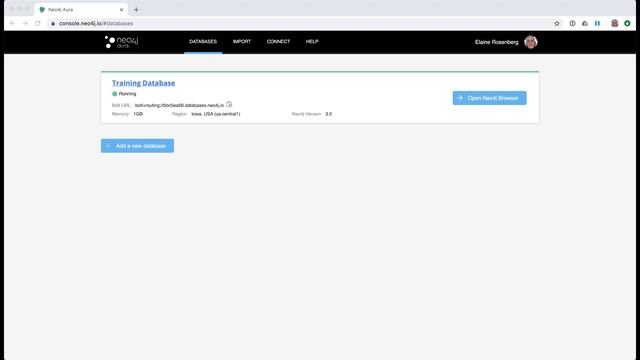Click the Bolt URL text value
Image resolution: width=640 pixels, height=360 pixels.
[179, 105]
